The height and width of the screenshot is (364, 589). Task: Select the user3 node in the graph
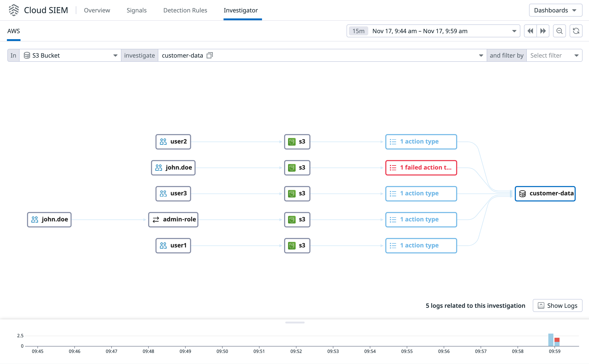pyautogui.click(x=173, y=193)
